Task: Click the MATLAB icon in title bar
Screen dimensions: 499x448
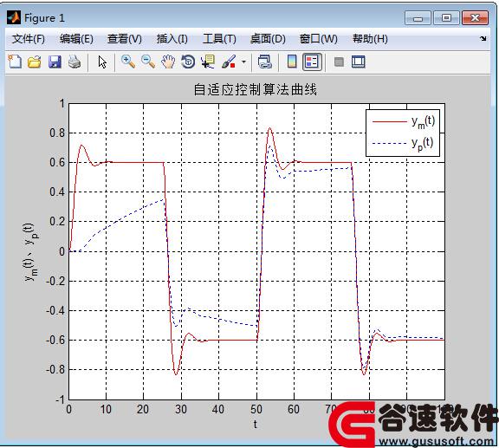Action: point(14,17)
